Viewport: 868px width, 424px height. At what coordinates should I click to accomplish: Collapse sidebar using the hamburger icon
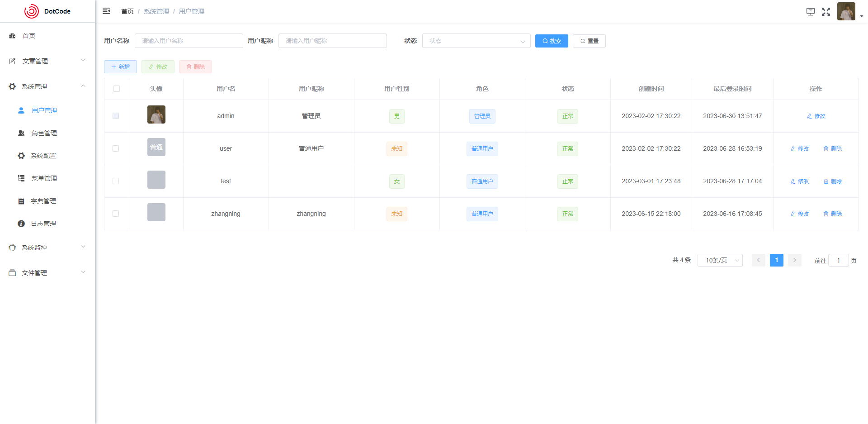point(106,11)
